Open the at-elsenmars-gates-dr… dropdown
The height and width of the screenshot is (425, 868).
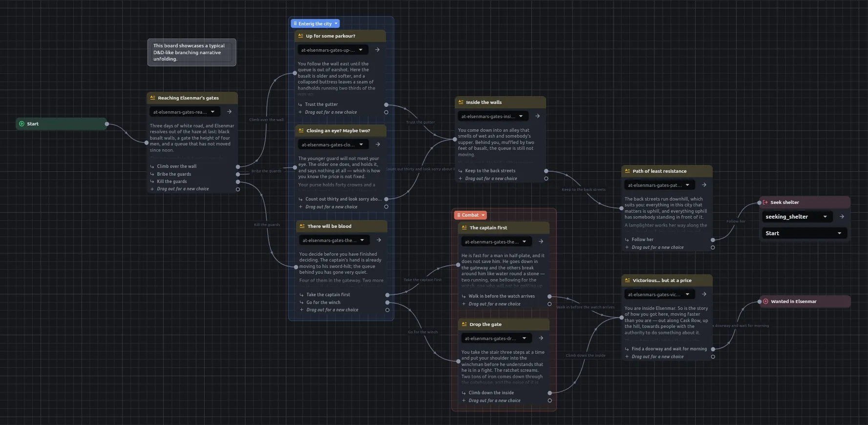pos(496,338)
